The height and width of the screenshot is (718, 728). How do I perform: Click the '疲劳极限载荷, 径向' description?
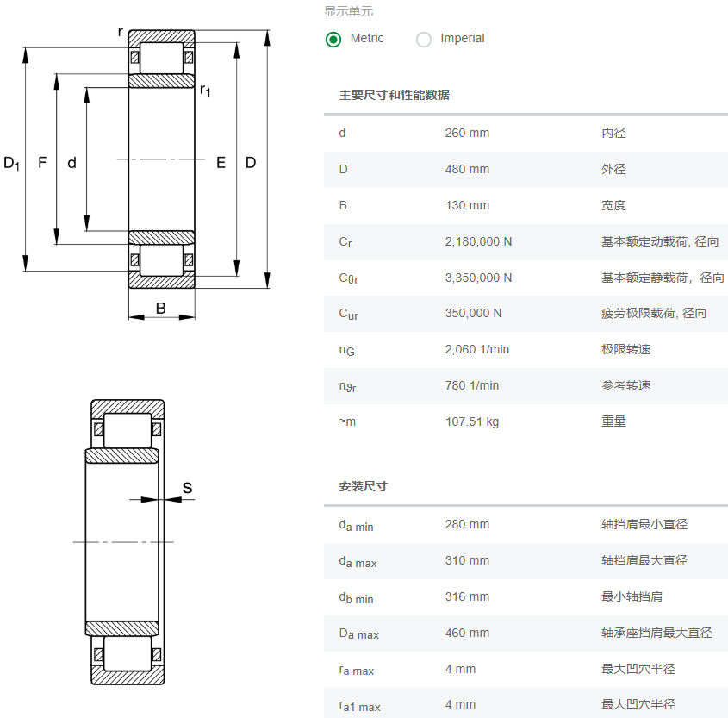(x=654, y=313)
